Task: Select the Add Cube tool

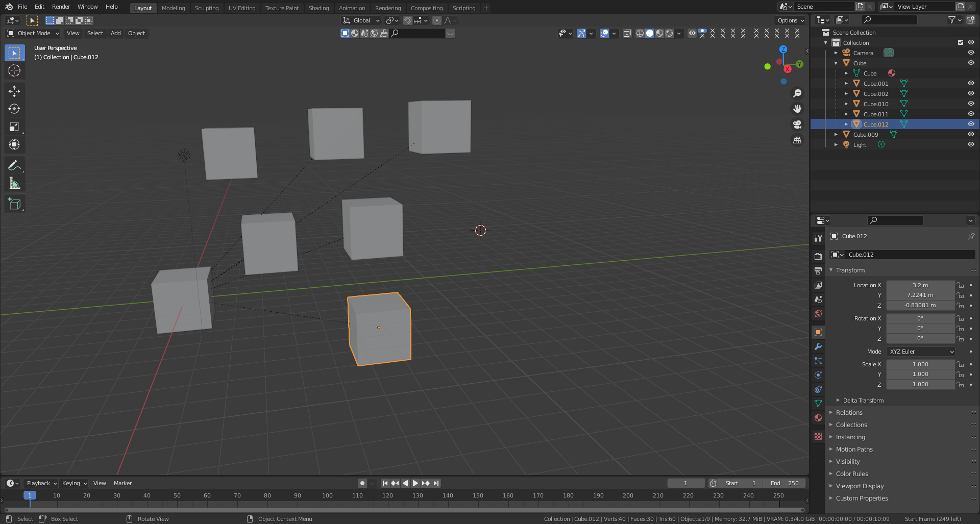Action: click(x=14, y=204)
